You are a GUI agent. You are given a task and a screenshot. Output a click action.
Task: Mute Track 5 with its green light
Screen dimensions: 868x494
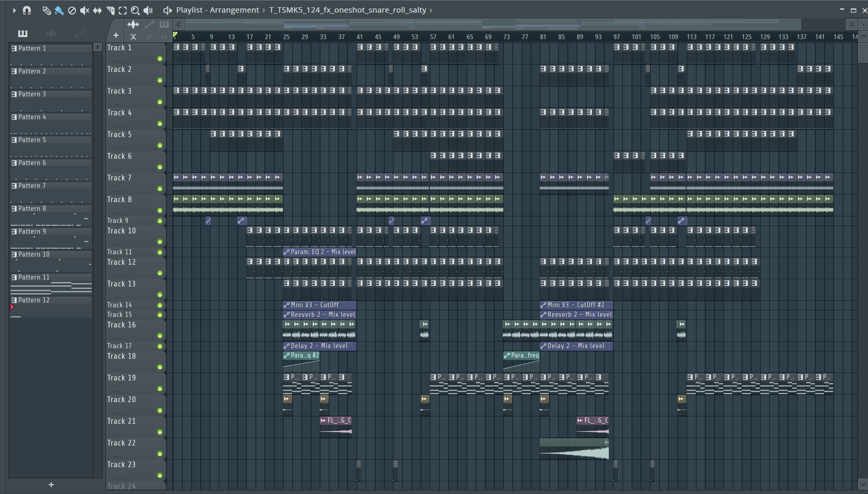[160, 145]
